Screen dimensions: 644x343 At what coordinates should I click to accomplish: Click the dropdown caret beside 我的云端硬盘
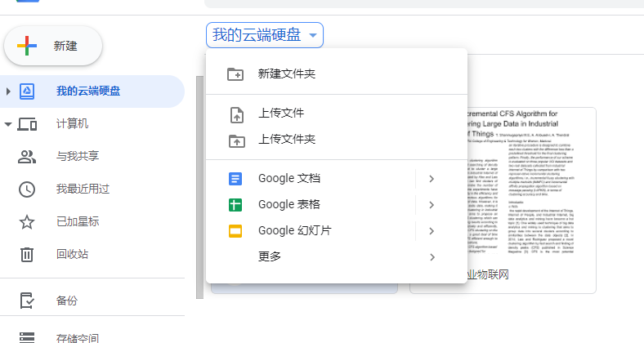coord(313,35)
